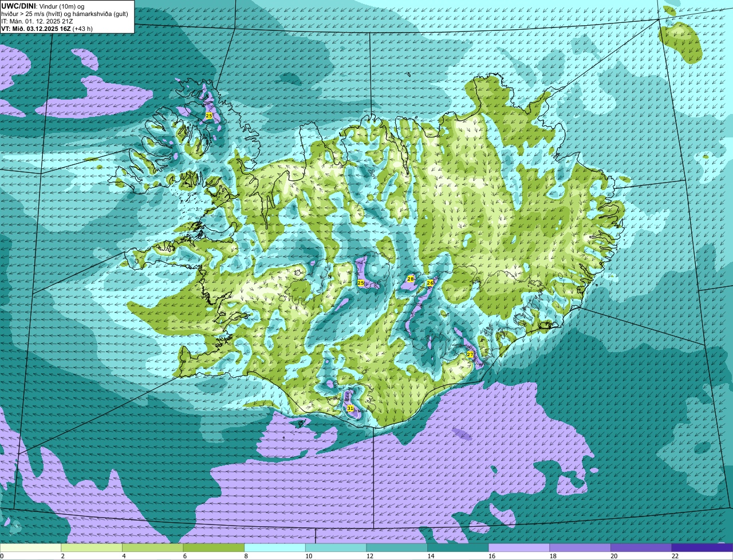
Task: Pick the 10–12 m/s light teal swatch
Action: [x=336, y=547]
